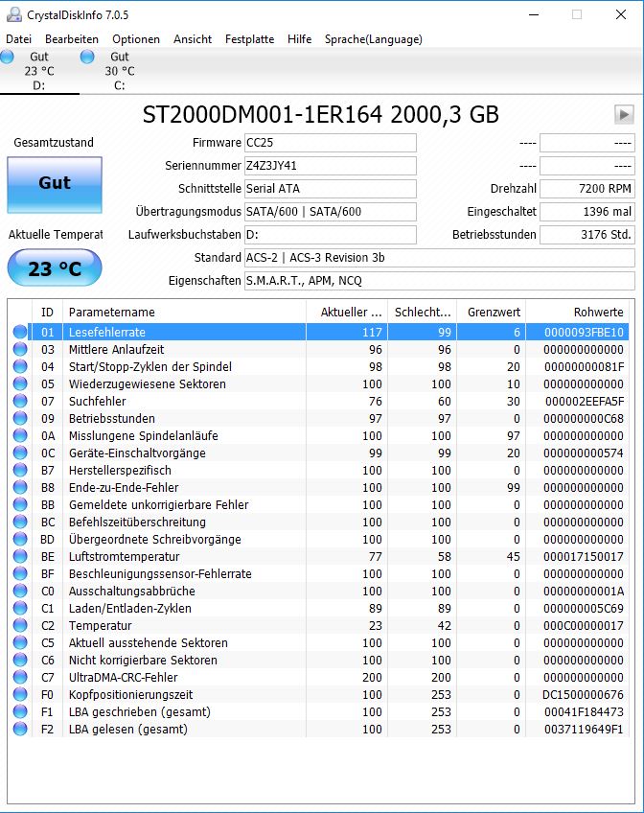644x813 pixels.
Task: Open the Ansicht menu
Action: (193, 39)
